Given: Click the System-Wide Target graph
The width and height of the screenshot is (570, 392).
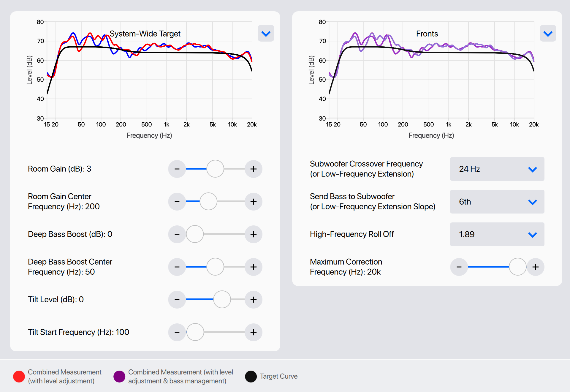Looking at the screenshot, I should [x=149, y=70].
